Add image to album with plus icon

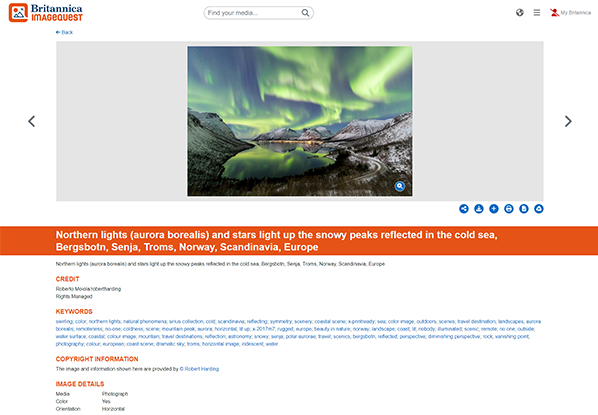(494, 209)
